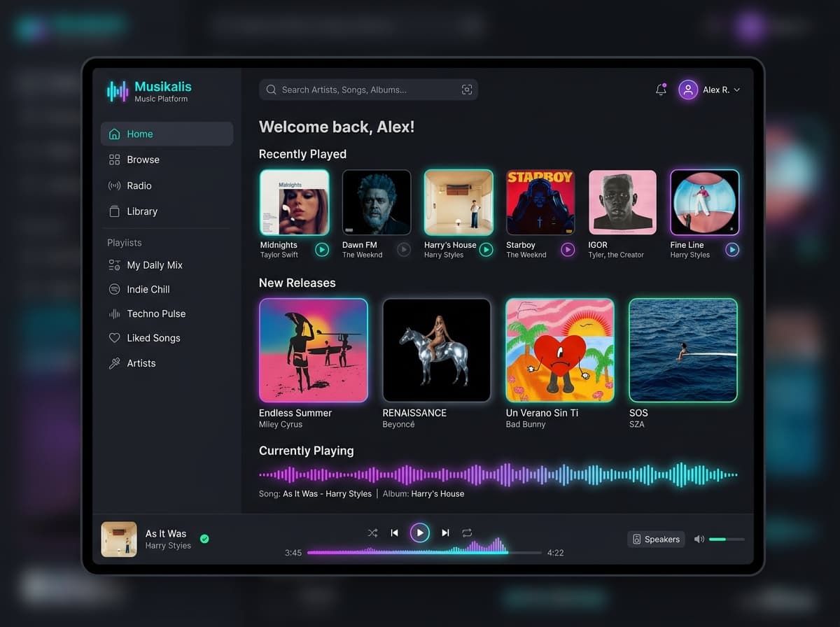The image size is (840, 627).
Task: Open the Dawn FM album cover
Action: pyautogui.click(x=377, y=202)
